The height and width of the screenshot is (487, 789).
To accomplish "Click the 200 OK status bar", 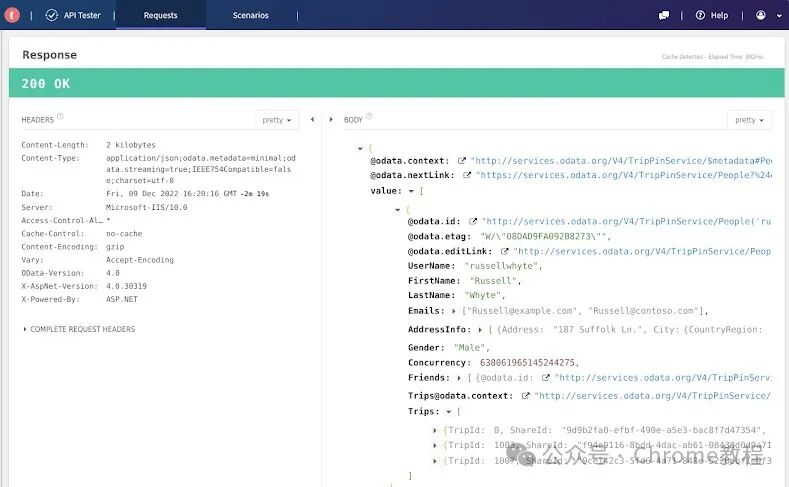I will click(x=397, y=83).
